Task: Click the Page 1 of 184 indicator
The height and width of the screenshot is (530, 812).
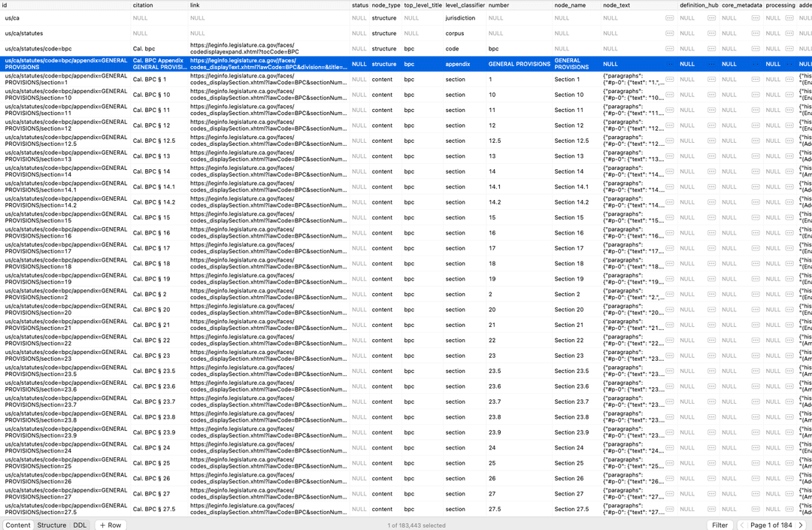Action: (x=771, y=525)
